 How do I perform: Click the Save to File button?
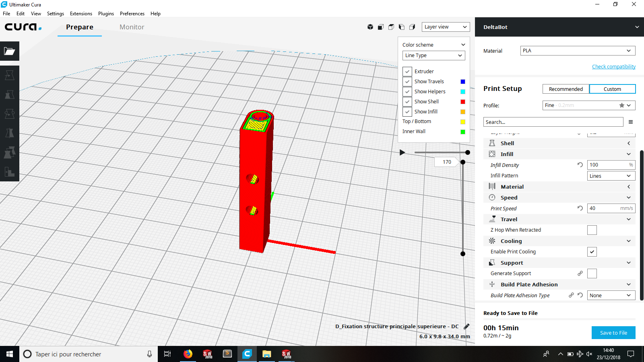613,333
